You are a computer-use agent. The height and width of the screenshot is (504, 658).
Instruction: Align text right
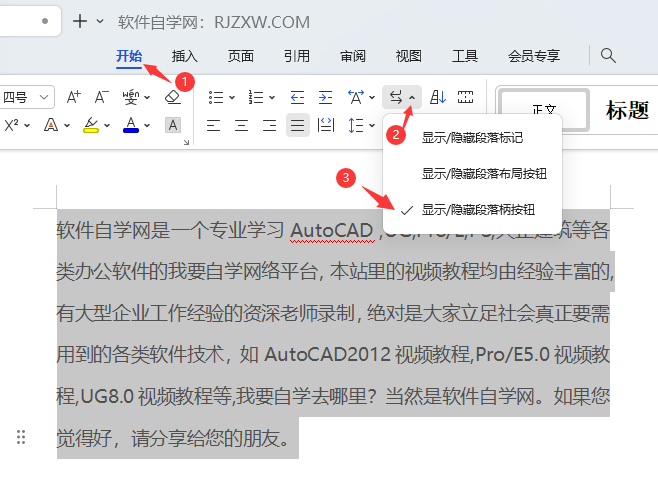[269, 125]
